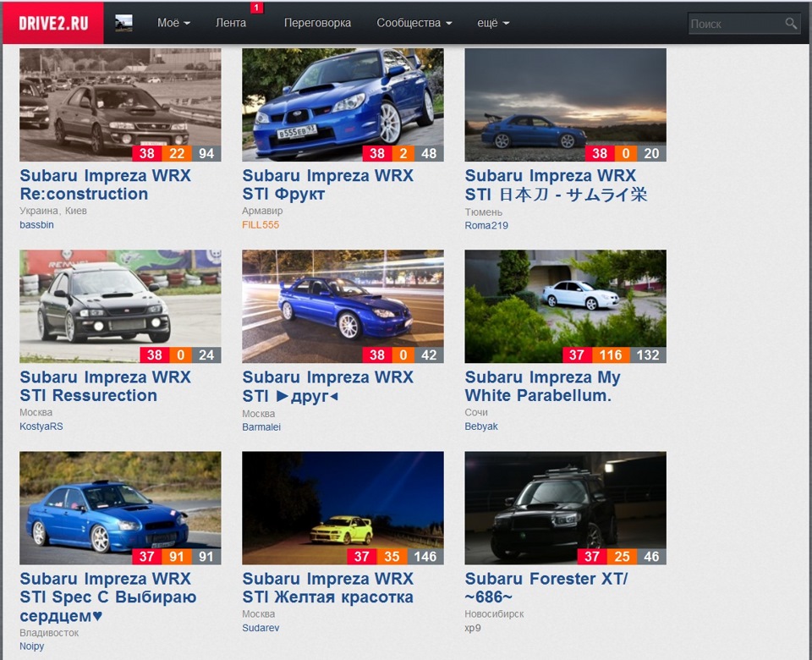The width and height of the screenshot is (812, 660).
Task: Open the Лента menu item
Action: click(x=231, y=24)
